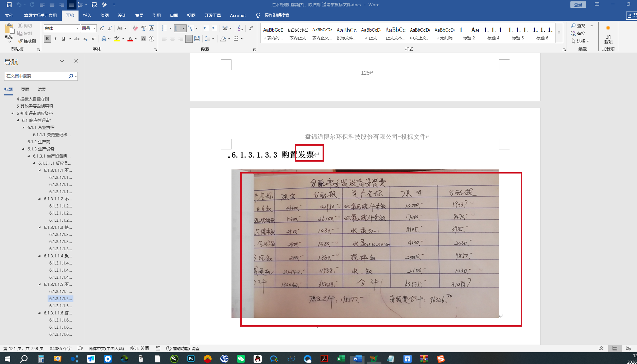This screenshot has width=637, height=364.
Task: Toggle subscript formatting
Action: click(x=85, y=39)
